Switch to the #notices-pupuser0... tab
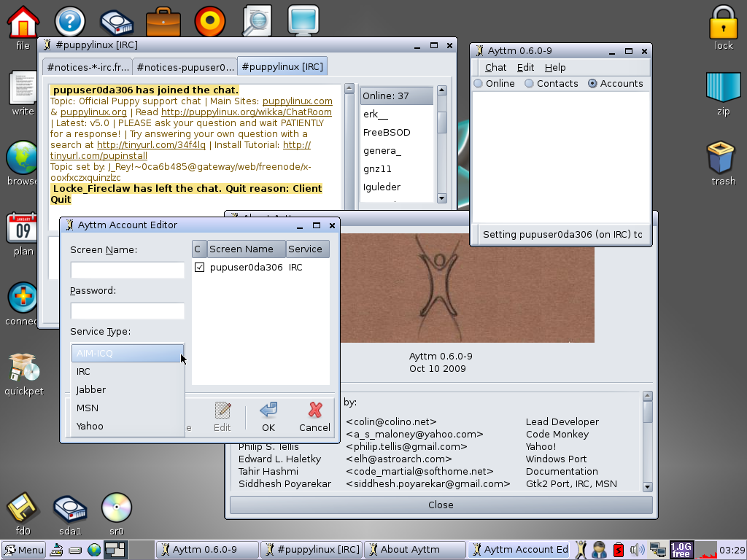The height and width of the screenshot is (560, 747). (x=185, y=68)
